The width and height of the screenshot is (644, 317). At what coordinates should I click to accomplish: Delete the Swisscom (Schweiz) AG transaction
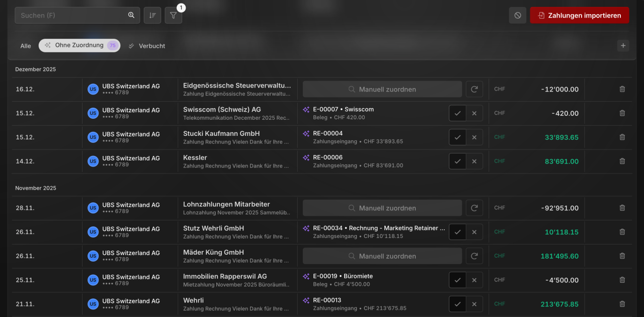tap(622, 113)
